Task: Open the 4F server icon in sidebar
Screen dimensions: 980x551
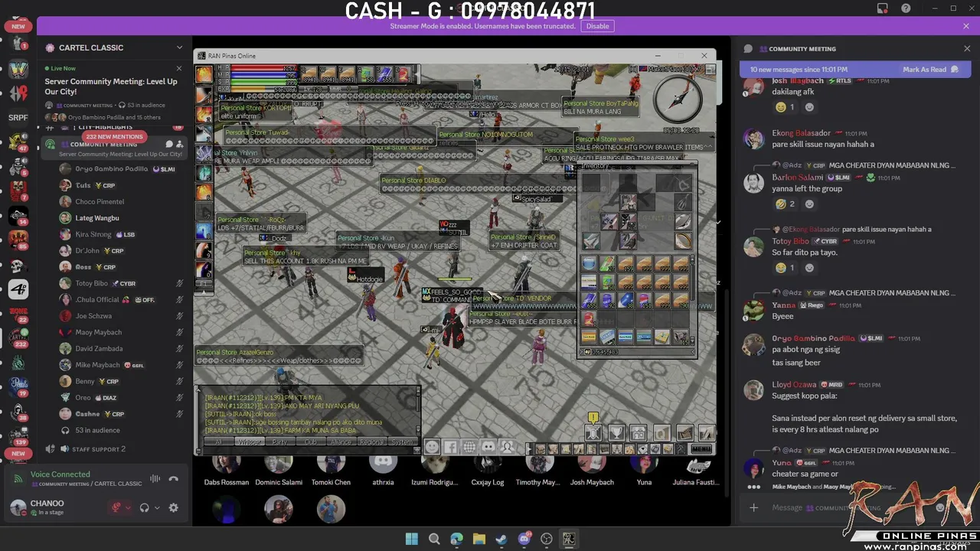Action: point(18,289)
